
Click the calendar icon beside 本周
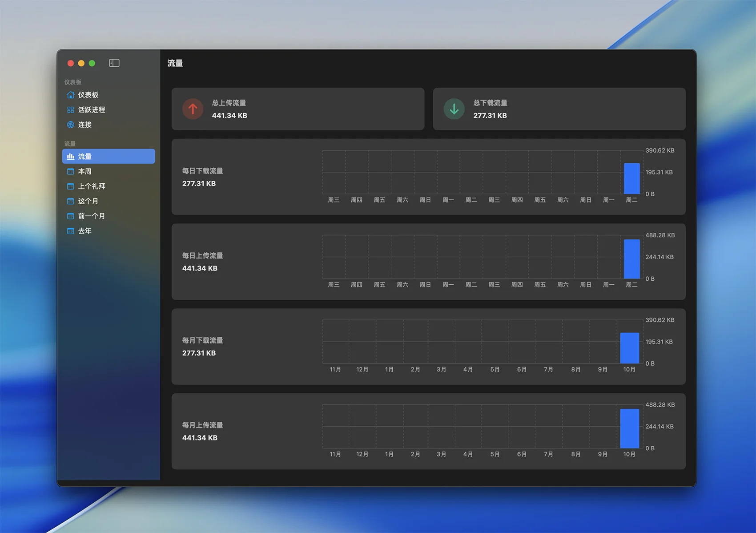(x=70, y=171)
